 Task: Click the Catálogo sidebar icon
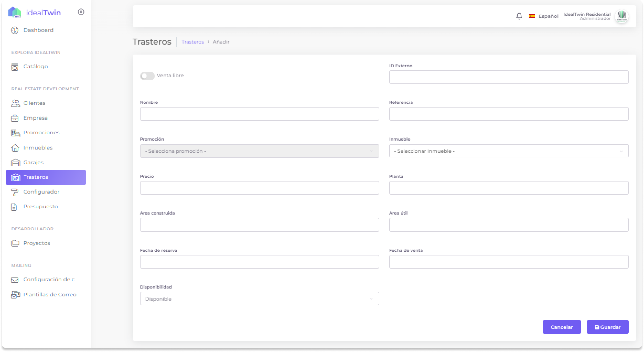15,67
